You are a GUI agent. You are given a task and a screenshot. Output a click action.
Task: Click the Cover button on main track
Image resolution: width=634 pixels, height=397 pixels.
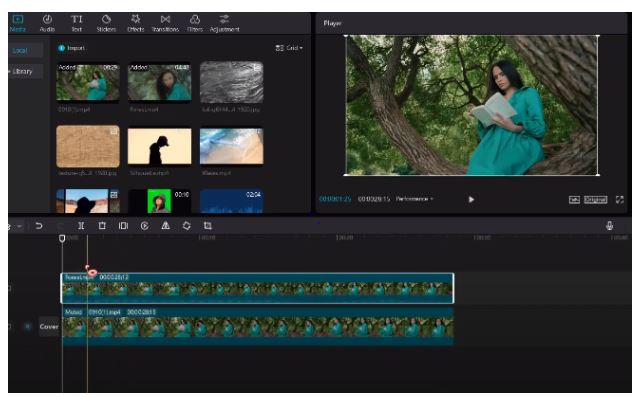point(49,326)
